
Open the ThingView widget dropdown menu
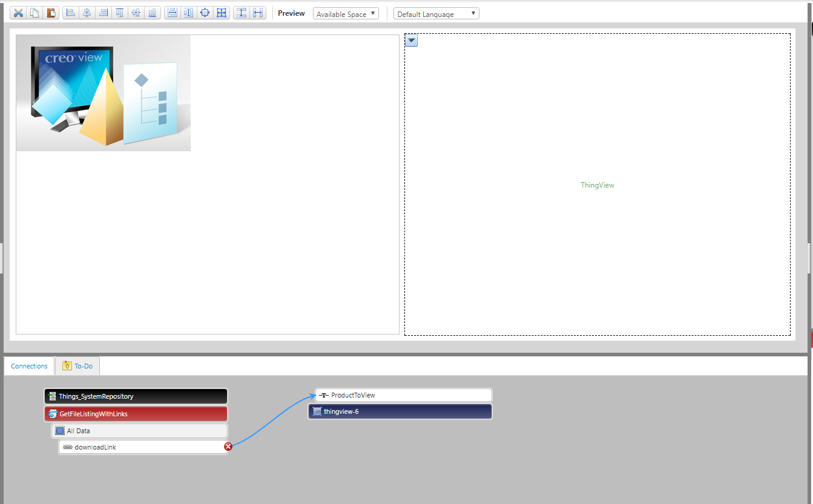(x=411, y=41)
